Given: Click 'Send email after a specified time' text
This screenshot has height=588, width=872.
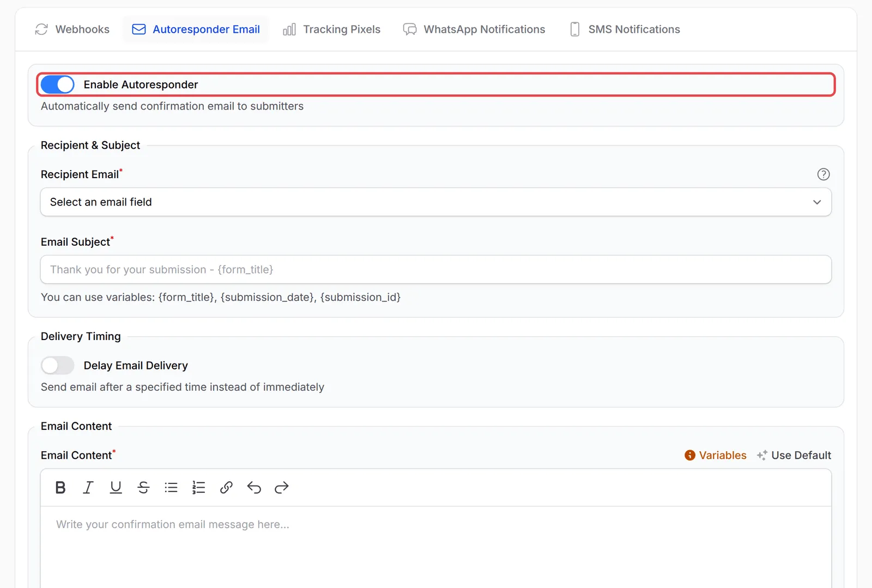Looking at the screenshot, I should [x=183, y=387].
